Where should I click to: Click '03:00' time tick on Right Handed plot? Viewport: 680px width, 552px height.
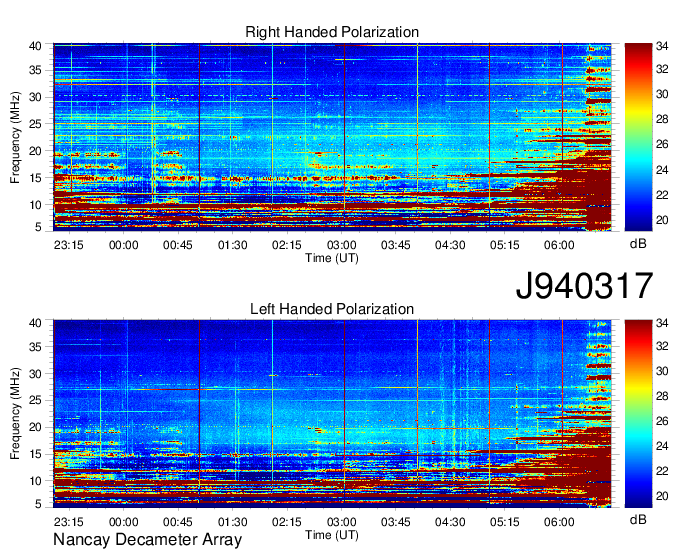(x=341, y=245)
